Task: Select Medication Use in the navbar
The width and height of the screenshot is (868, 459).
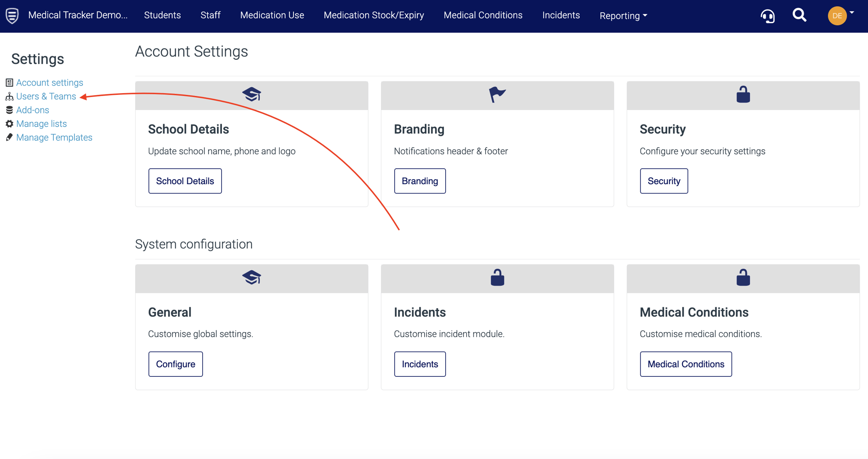Action: pyautogui.click(x=272, y=15)
